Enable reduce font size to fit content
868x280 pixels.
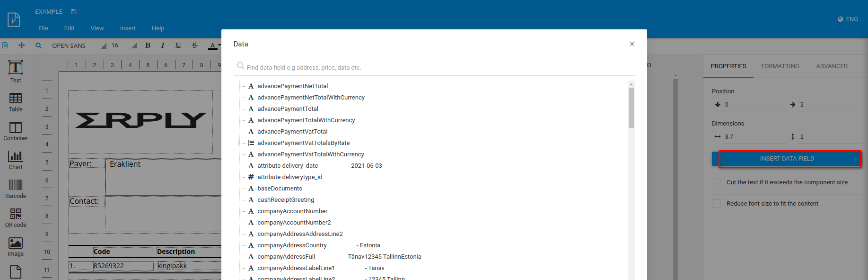(x=716, y=204)
